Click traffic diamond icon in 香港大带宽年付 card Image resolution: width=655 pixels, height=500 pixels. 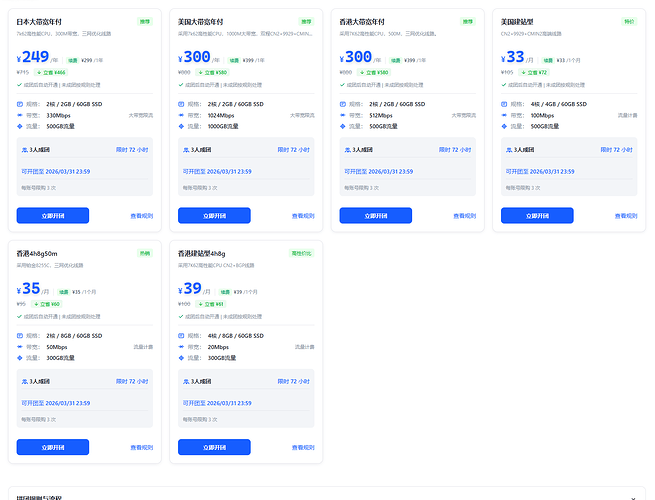click(x=343, y=126)
